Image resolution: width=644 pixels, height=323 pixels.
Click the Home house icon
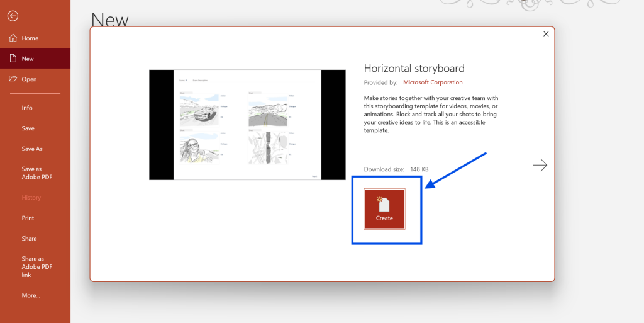pyautogui.click(x=13, y=38)
